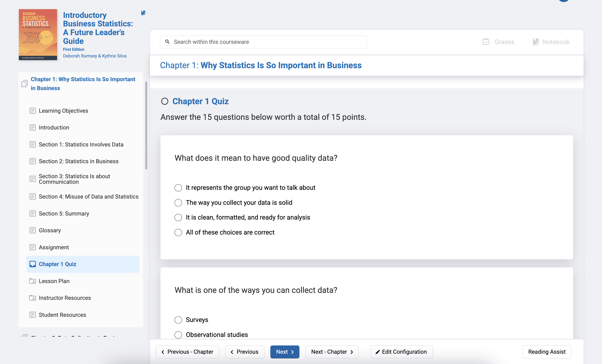Click the Search within this courseware field
Image resolution: width=602 pixels, height=364 pixels.
click(269, 42)
